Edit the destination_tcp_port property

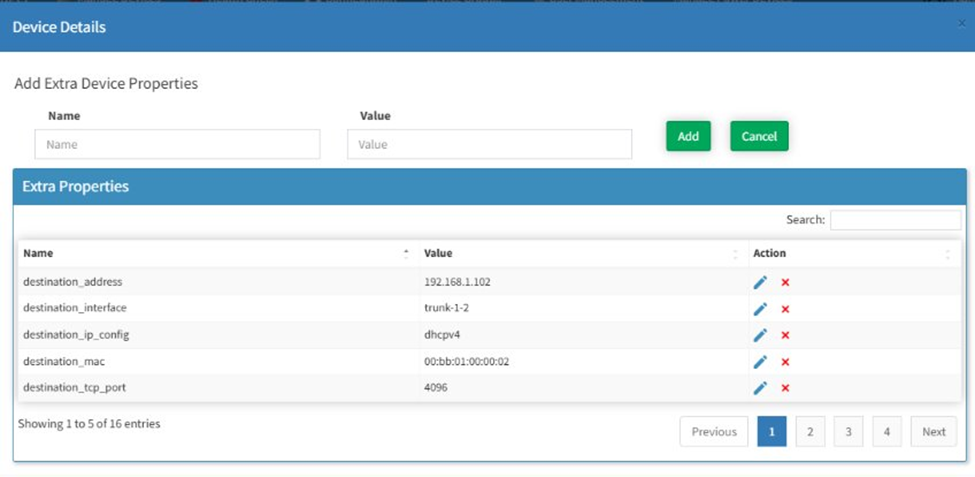click(x=760, y=388)
